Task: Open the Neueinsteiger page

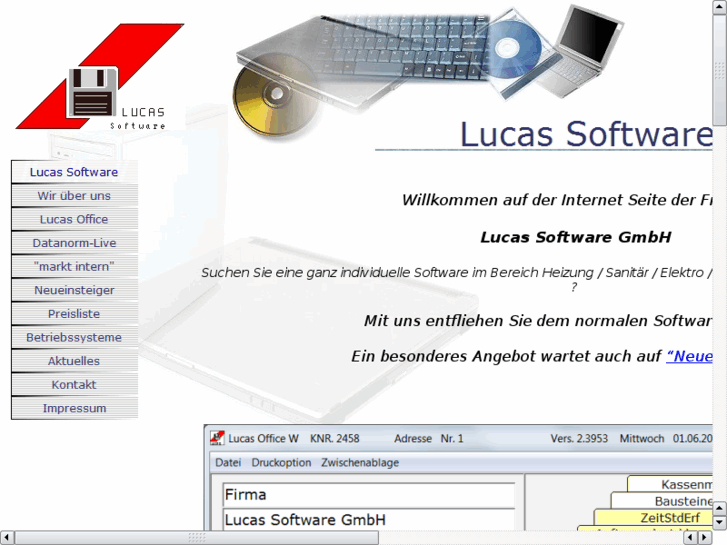Action: (74, 290)
